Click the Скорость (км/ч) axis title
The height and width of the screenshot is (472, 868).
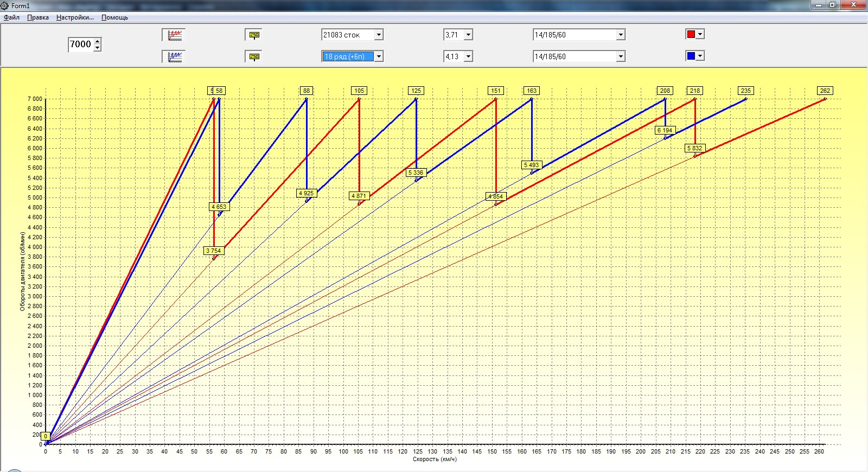[x=435, y=459]
